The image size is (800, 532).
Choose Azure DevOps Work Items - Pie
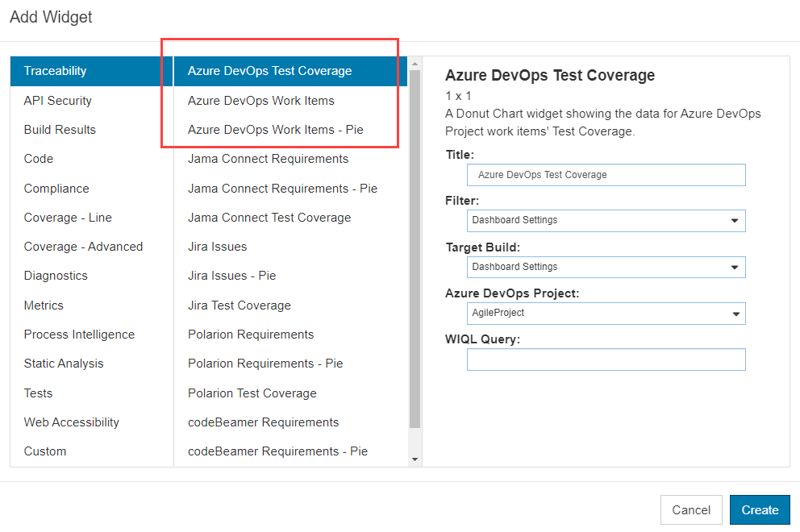[x=275, y=130]
